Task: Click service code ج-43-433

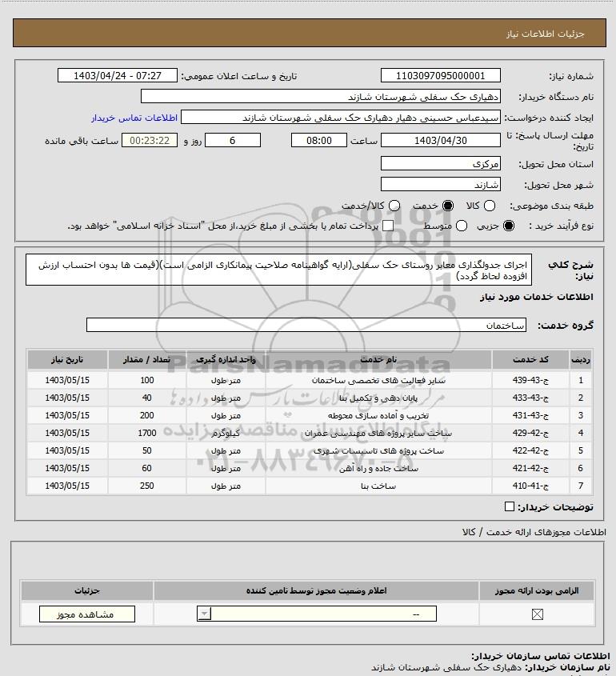Action: (x=530, y=398)
